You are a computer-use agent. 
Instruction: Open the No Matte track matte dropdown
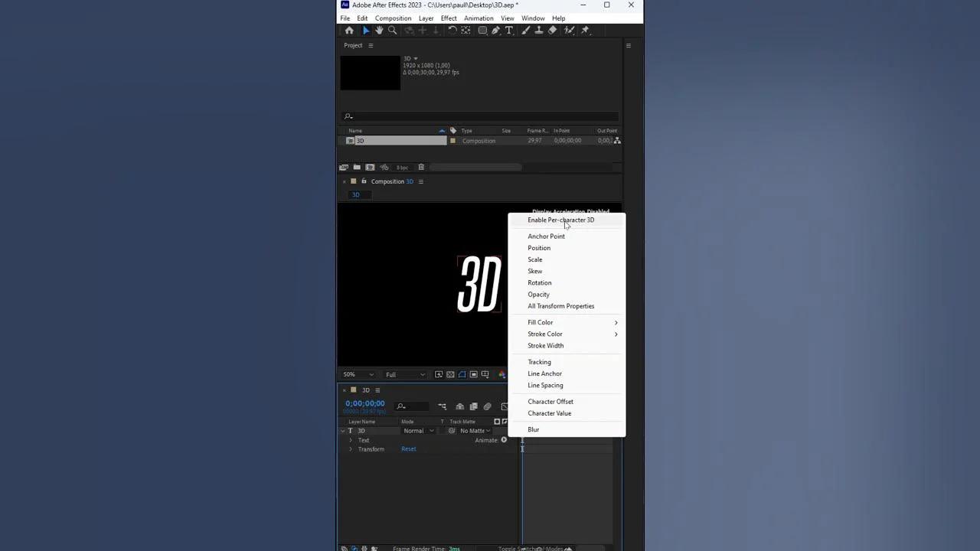click(475, 431)
